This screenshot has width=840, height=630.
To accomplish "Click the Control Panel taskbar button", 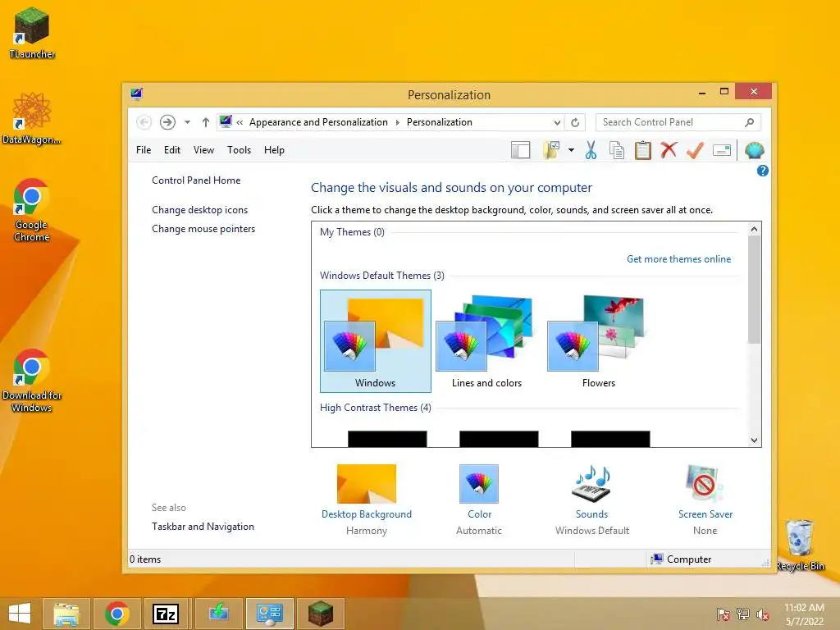I will 269,614.
